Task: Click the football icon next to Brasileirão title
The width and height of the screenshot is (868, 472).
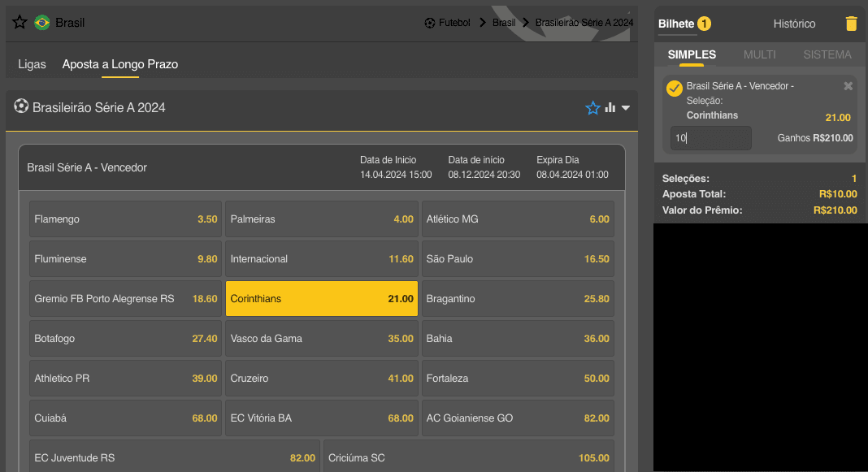Action: pyautogui.click(x=21, y=106)
